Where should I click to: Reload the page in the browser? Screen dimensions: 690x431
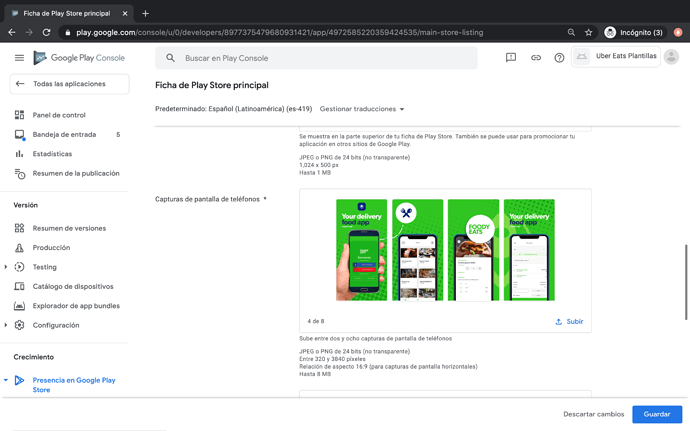tap(47, 32)
